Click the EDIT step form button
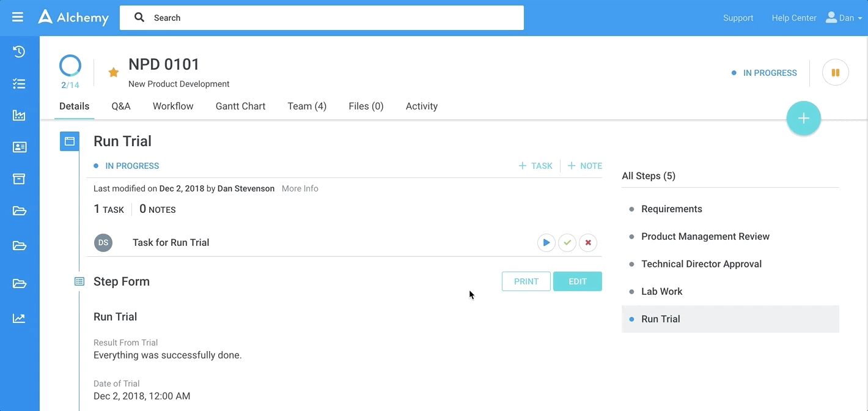Viewport: 868px width, 411px height. tap(578, 281)
